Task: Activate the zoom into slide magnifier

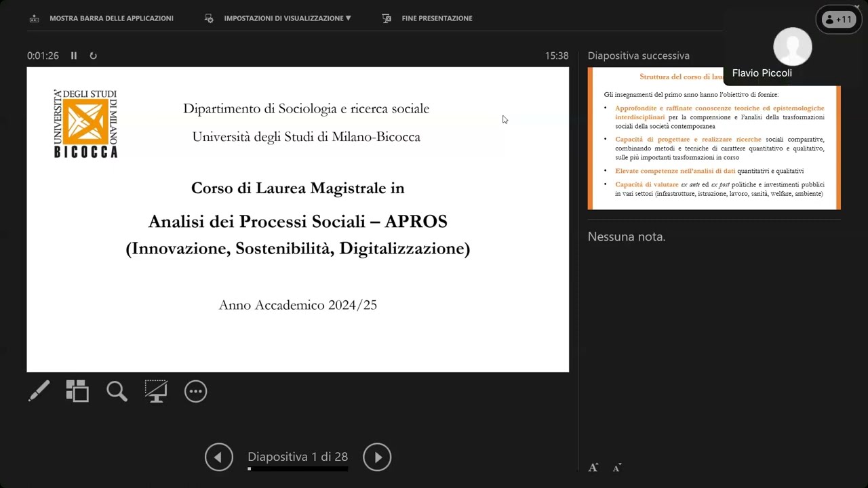Action: [117, 391]
